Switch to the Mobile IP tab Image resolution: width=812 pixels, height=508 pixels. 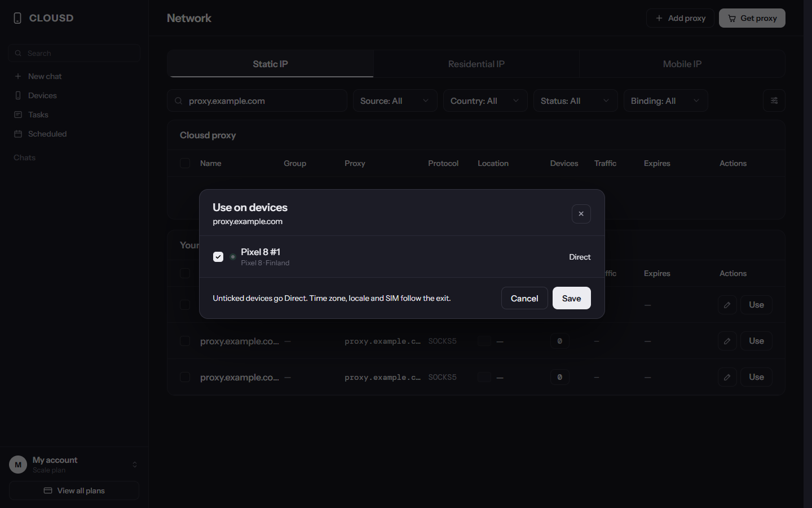(x=682, y=64)
